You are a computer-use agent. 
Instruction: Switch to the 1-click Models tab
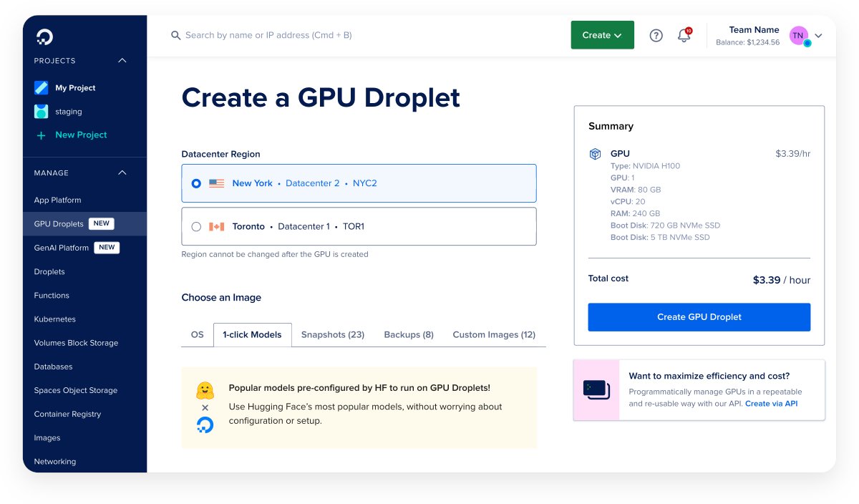pyautogui.click(x=252, y=334)
